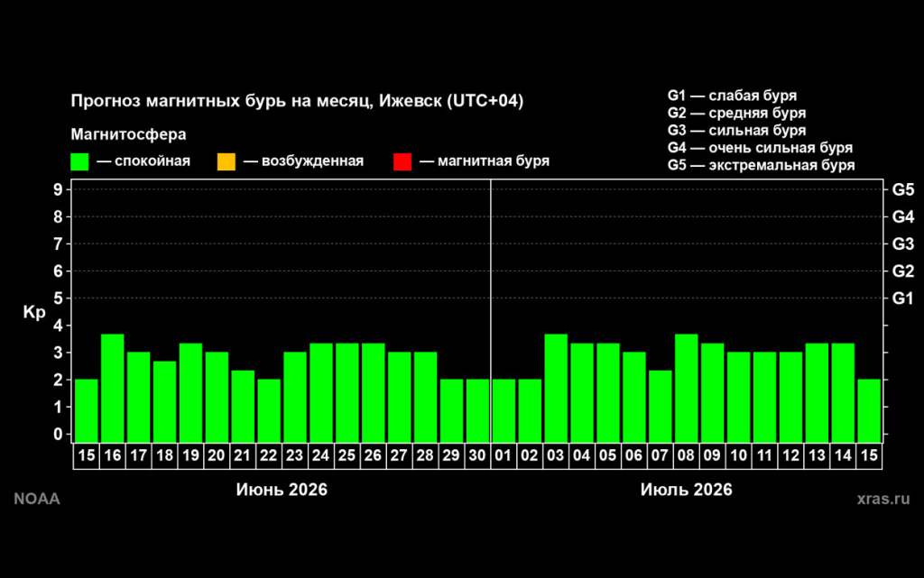Select the date cell labeled 10
The image size is (924, 578).
click(x=738, y=455)
